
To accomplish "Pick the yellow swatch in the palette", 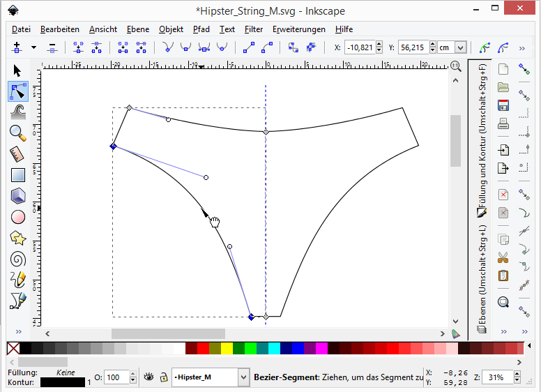I will [227, 348].
